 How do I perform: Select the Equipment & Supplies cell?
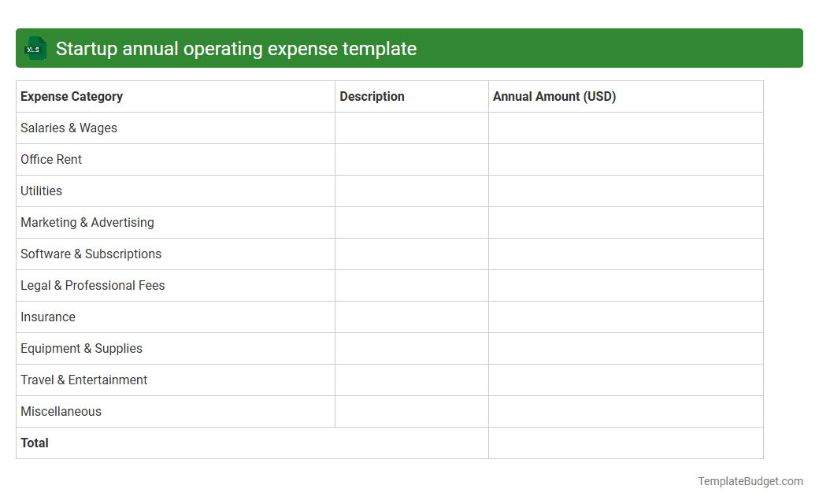pyautogui.click(x=81, y=348)
